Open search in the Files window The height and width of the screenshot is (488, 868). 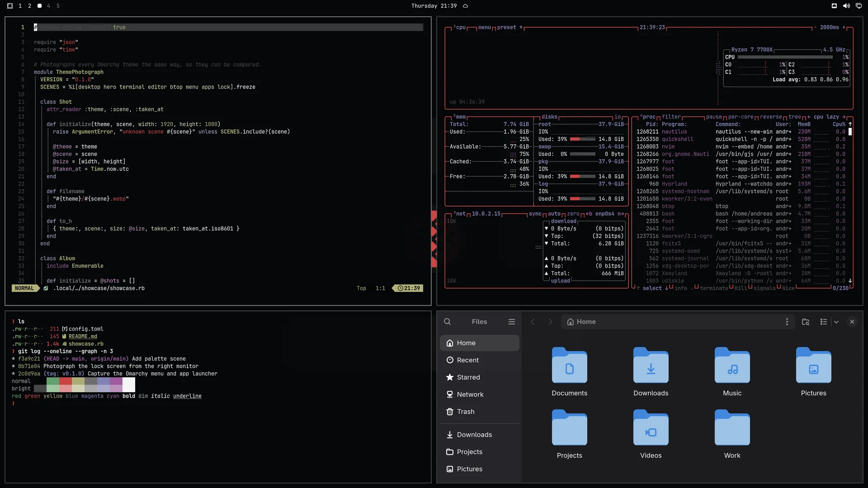click(447, 322)
